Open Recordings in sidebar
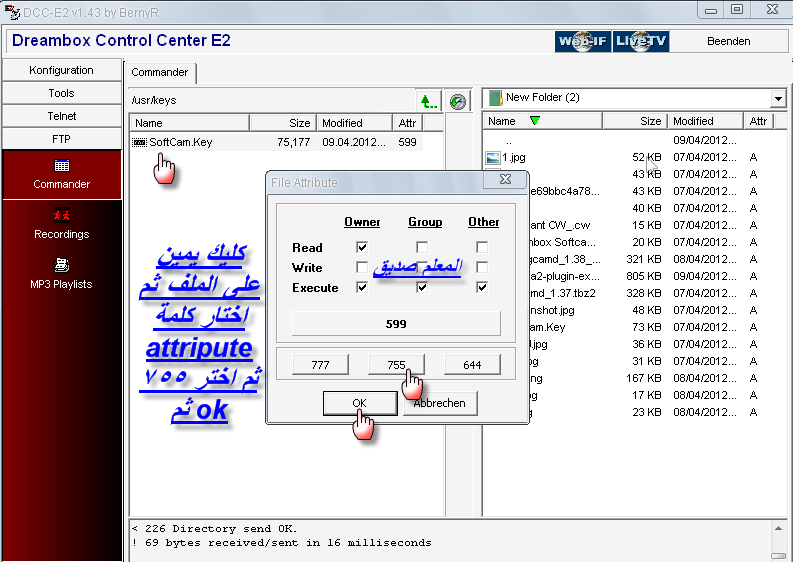Screen dimensions: 793x562 point(62,224)
